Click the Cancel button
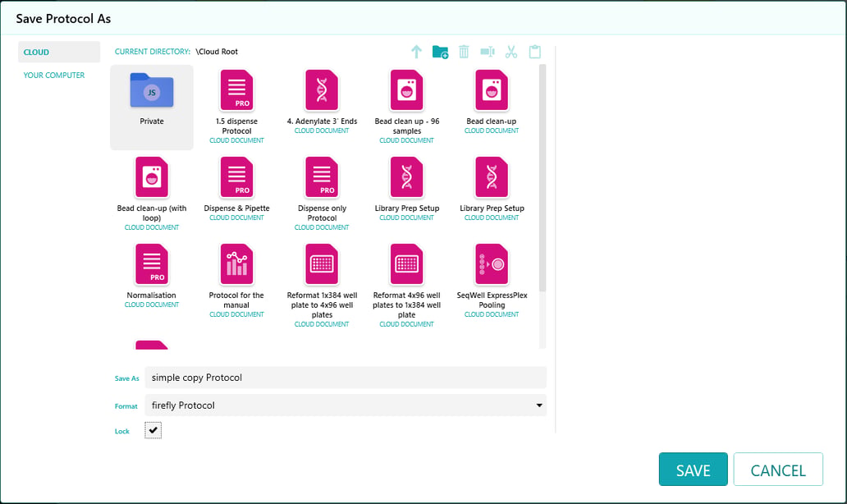This screenshot has height=504, width=847. (x=778, y=470)
